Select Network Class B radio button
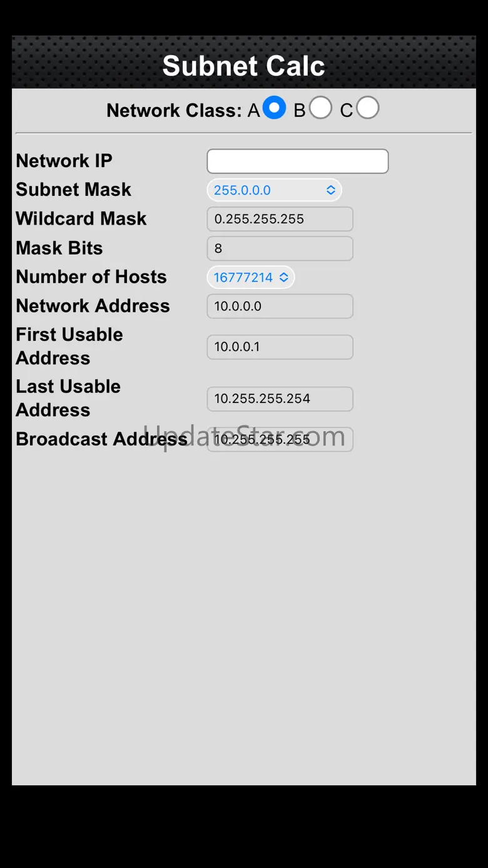This screenshot has width=488, height=868. click(x=320, y=108)
